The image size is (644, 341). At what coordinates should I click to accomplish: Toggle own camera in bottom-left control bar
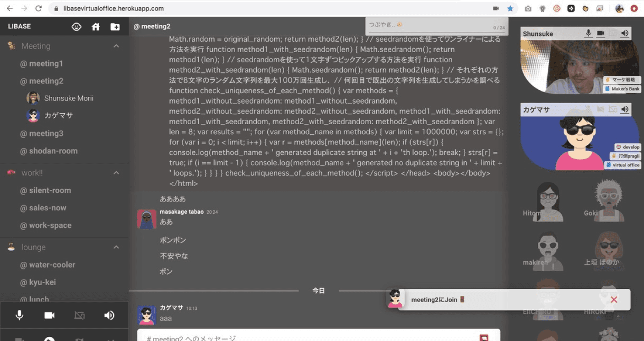(49, 315)
